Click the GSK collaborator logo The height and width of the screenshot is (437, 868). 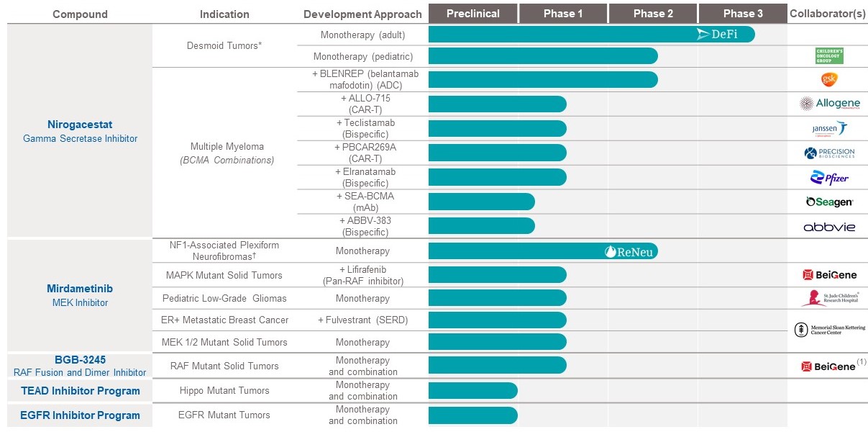point(829,79)
